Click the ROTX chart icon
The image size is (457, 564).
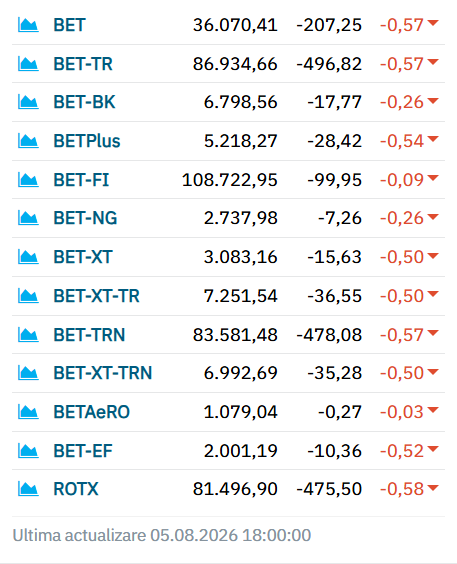[28, 489]
